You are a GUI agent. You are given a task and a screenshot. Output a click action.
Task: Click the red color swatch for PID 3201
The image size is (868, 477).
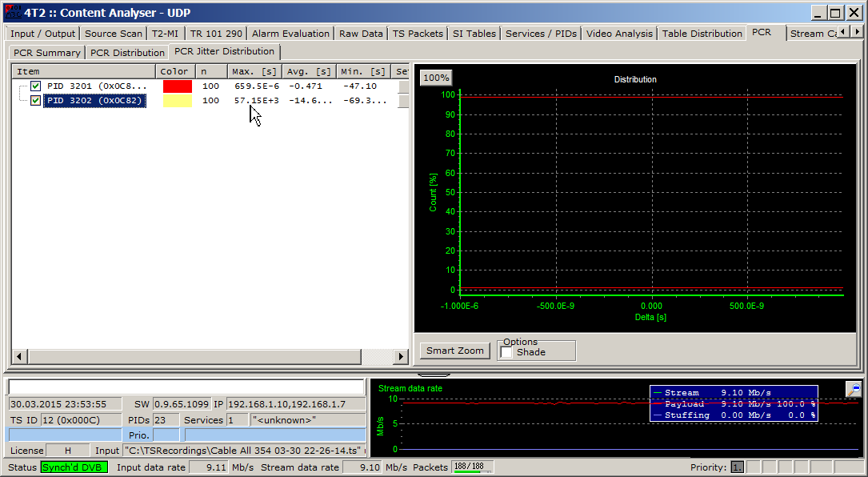coord(177,86)
